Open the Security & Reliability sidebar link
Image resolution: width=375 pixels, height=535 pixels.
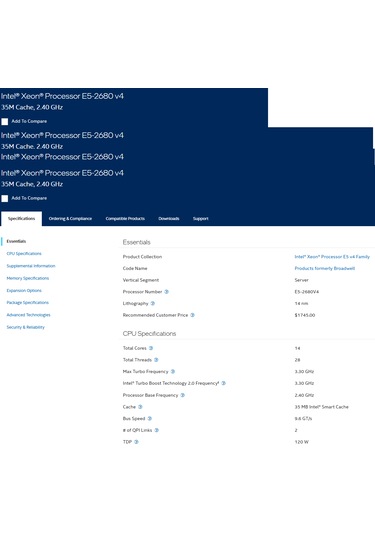tap(26, 327)
